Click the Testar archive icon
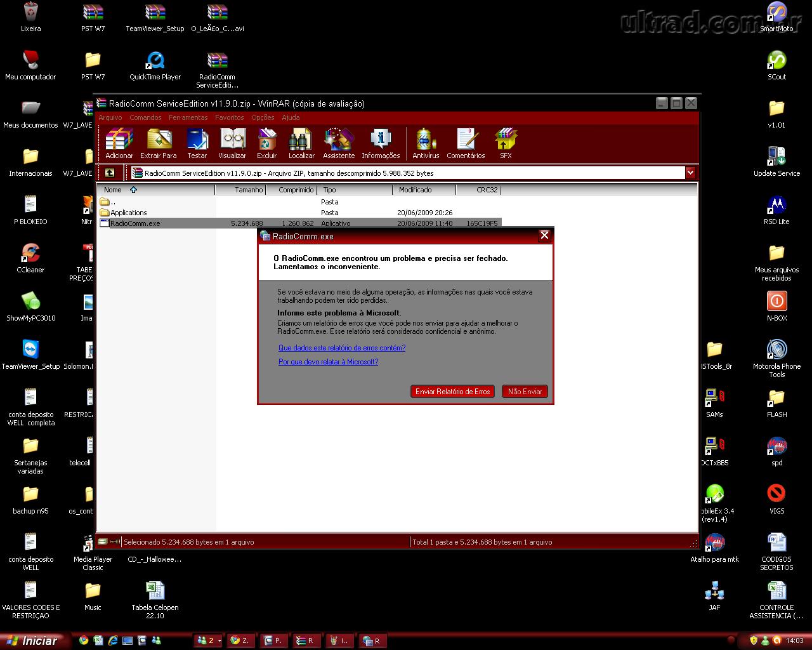Image resolution: width=812 pixels, height=650 pixels. (197, 143)
